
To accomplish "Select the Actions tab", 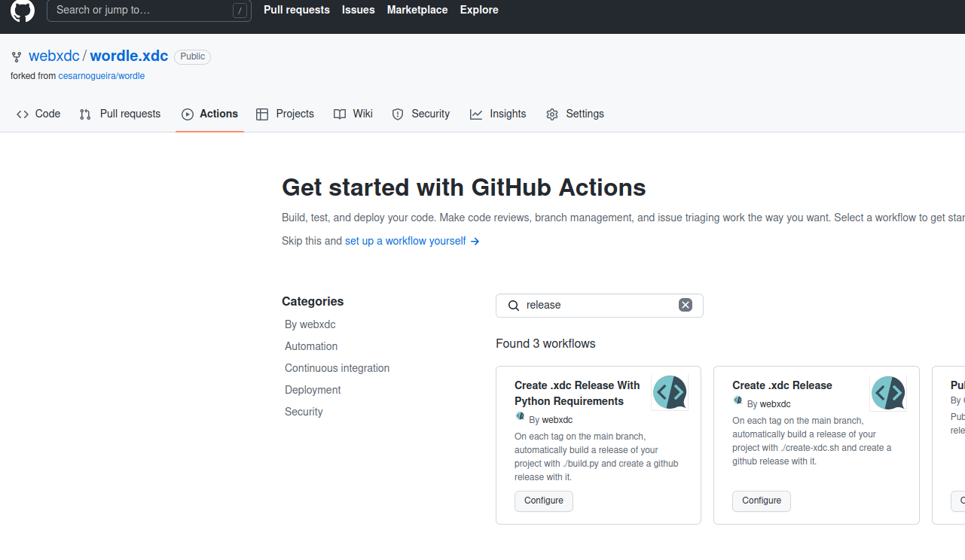I will (209, 114).
